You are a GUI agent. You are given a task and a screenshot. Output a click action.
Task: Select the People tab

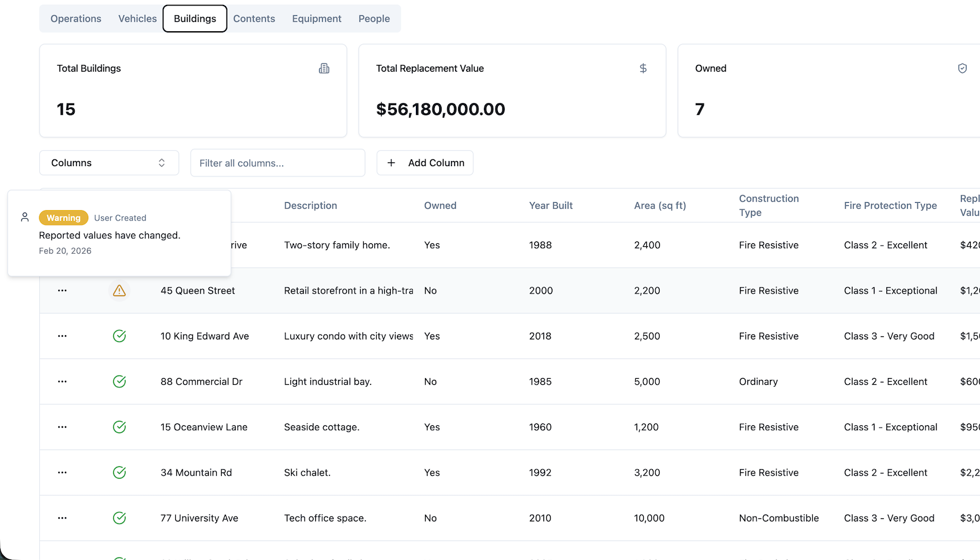pos(374,19)
